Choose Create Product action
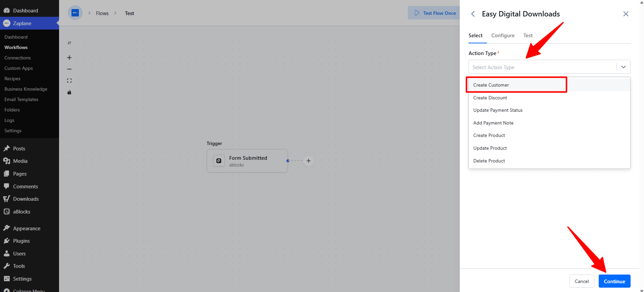Viewport: 644px width, 292px height. 549,135
